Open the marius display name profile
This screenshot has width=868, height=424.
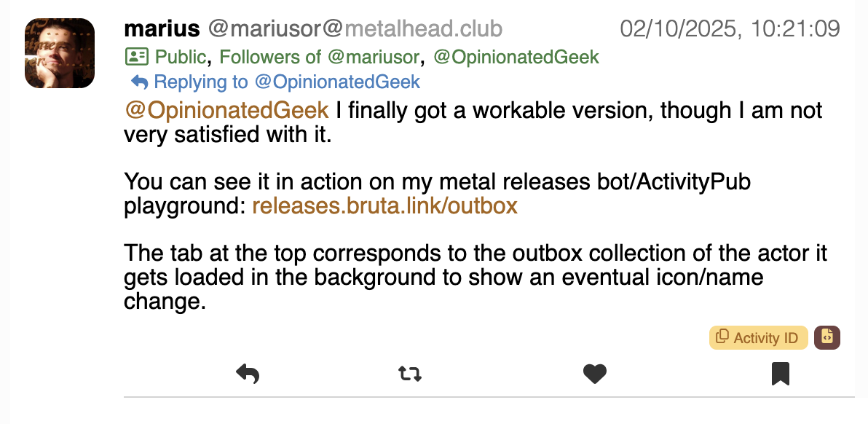point(162,29)
